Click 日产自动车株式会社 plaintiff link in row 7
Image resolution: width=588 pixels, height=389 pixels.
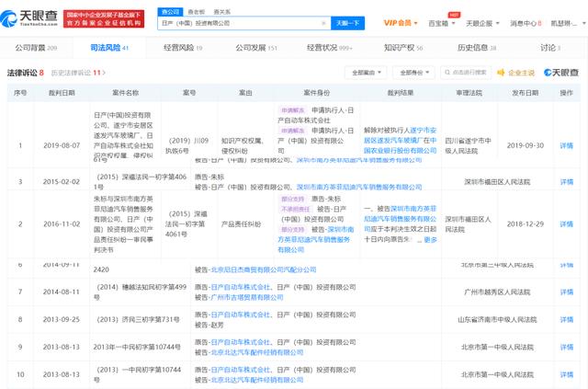[x=241, y=287]
